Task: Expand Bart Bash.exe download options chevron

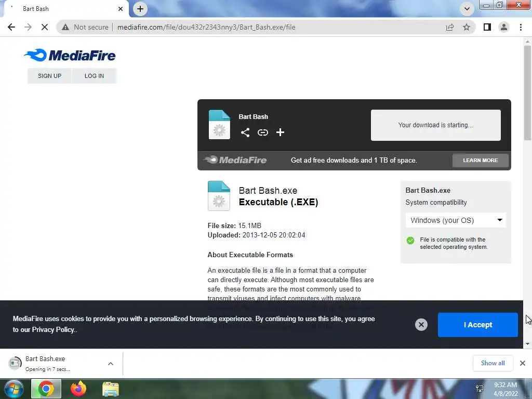Action: pyautogui.click(x=111, y=363)
